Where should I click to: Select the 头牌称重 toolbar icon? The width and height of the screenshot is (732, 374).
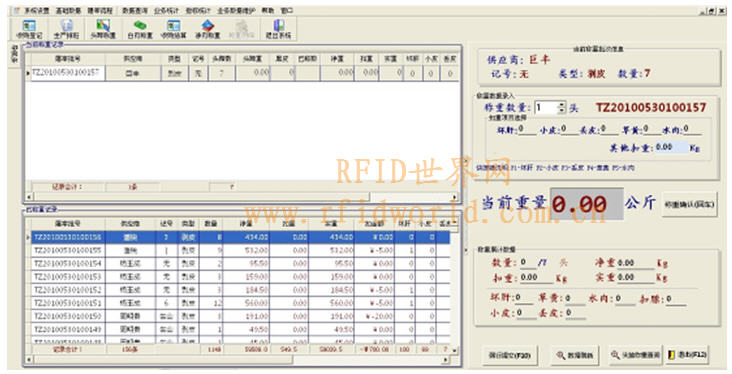point(103,29)
